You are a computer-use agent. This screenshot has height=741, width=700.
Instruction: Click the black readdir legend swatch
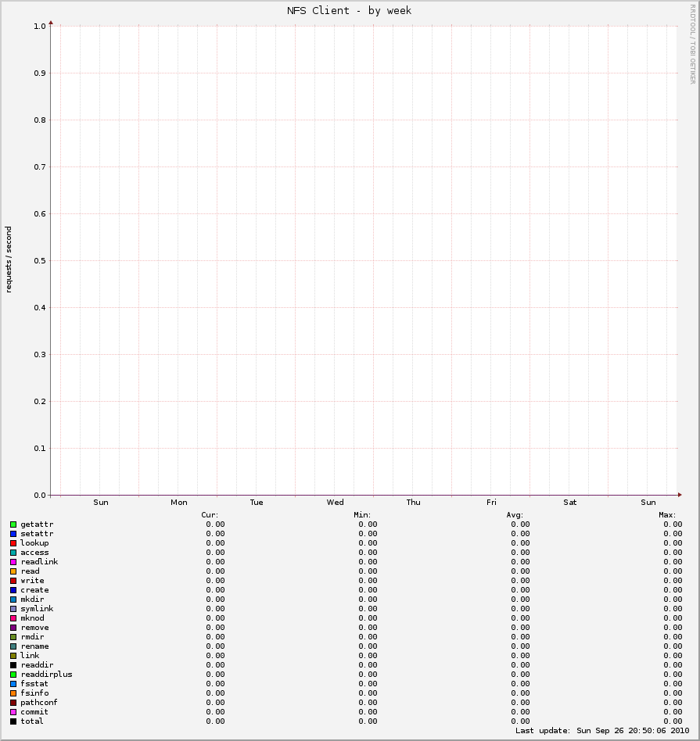coord(13,665)
